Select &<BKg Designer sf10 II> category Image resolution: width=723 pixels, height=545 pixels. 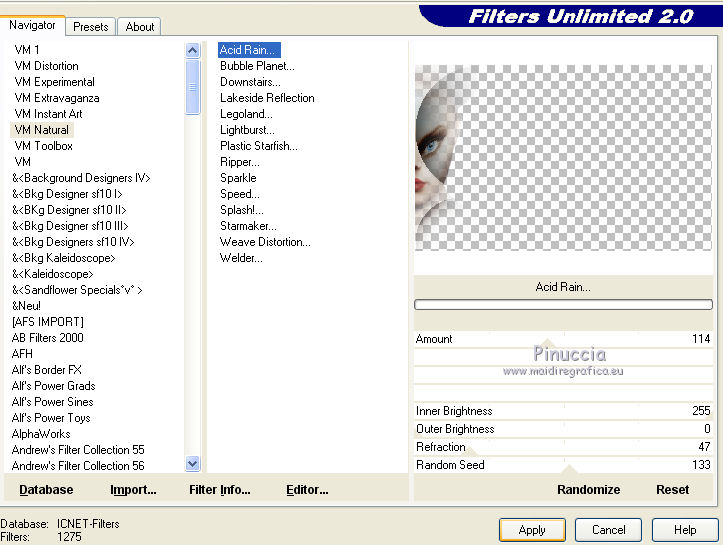(x=69, y=210)
